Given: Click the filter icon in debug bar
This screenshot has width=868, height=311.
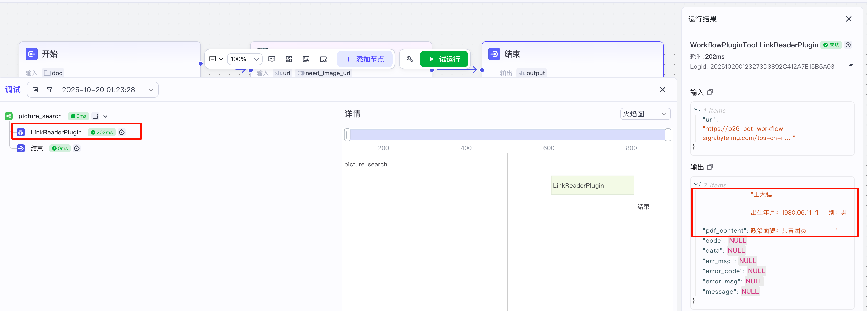Looking at the screenshot, I should coord(50,90).
